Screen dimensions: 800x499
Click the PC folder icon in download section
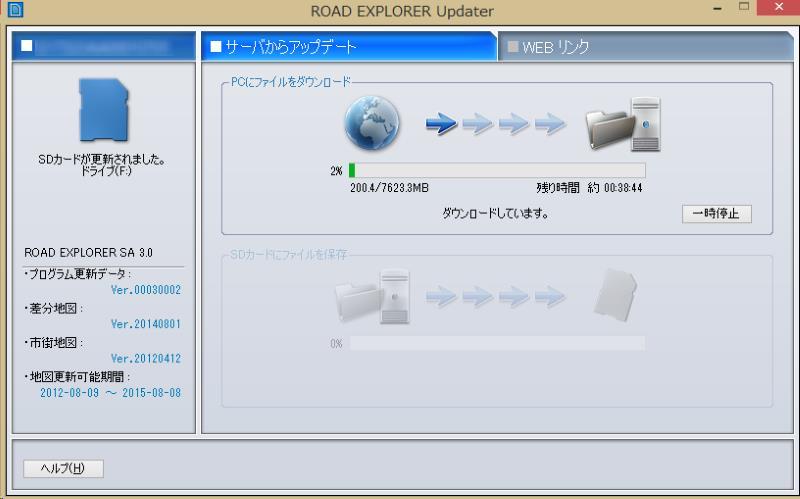point(623,124)
